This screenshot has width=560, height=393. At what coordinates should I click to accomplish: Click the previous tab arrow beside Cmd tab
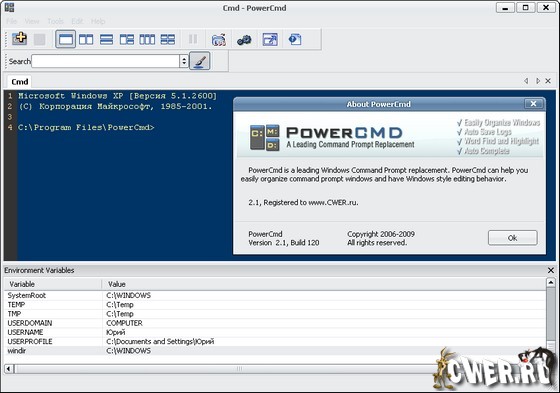click(526, 81)
